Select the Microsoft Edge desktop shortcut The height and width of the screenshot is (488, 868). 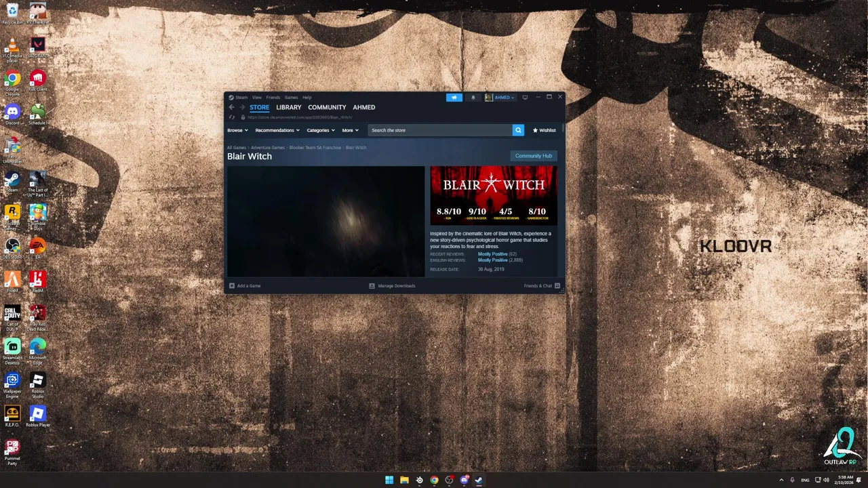click(x=38, y=351)
